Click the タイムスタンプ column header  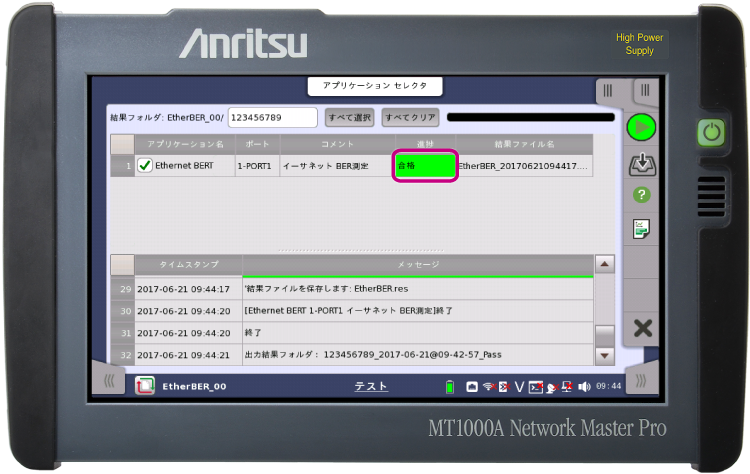pyautogui.click(x=188, y=264)
